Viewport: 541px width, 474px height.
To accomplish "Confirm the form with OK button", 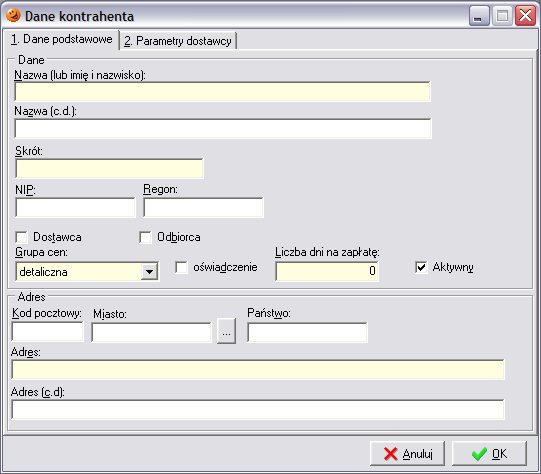I will [489, 454].
